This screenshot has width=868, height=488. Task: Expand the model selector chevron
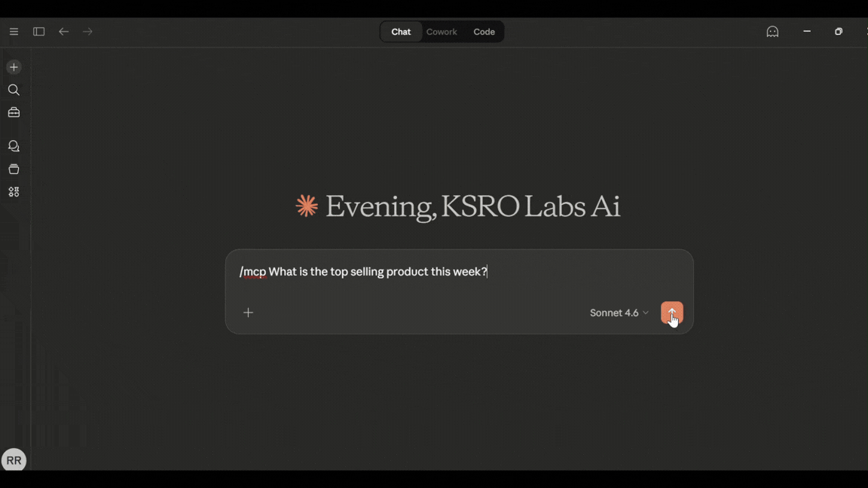(x=646, y=313)
